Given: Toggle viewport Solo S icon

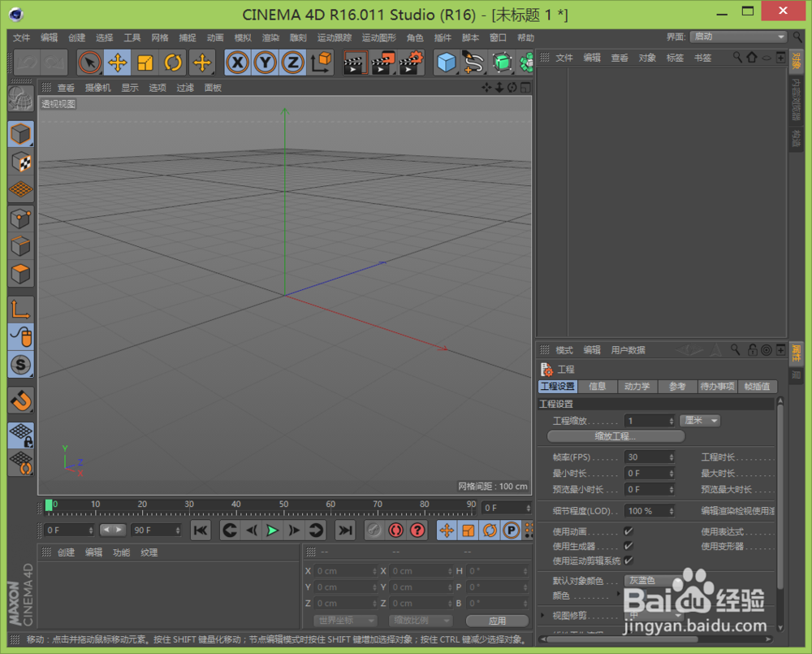Looking at the screenshot, I should (21, 365).
